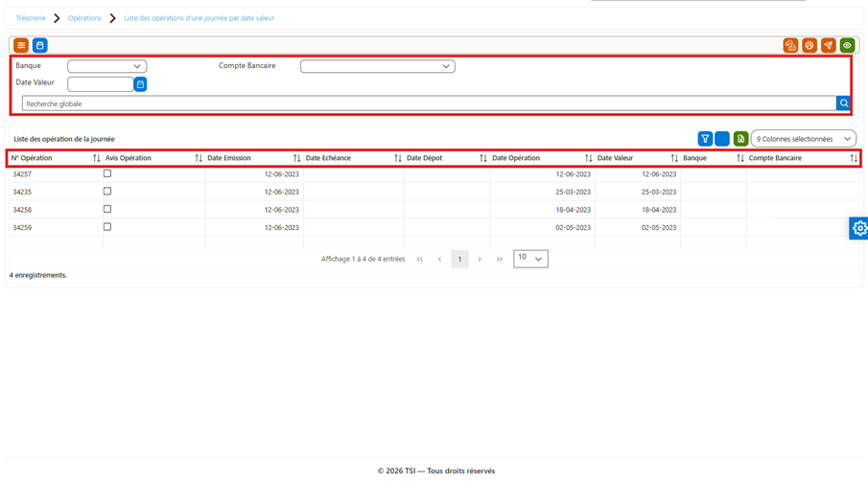This screenshot has height=481, width=868.
Task: Click the plain blue square button beside funnel
Action: pyautogui.click(x=722, y=139)
